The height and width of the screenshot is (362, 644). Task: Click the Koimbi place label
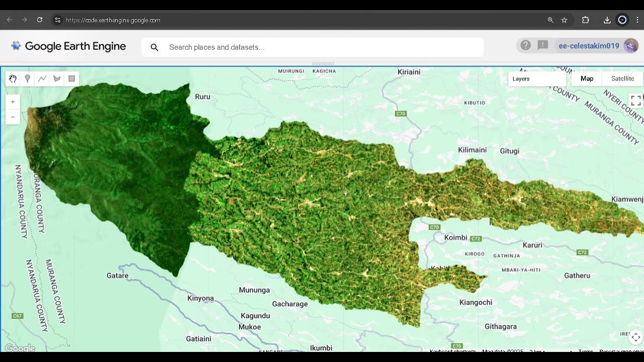point(456,237)
